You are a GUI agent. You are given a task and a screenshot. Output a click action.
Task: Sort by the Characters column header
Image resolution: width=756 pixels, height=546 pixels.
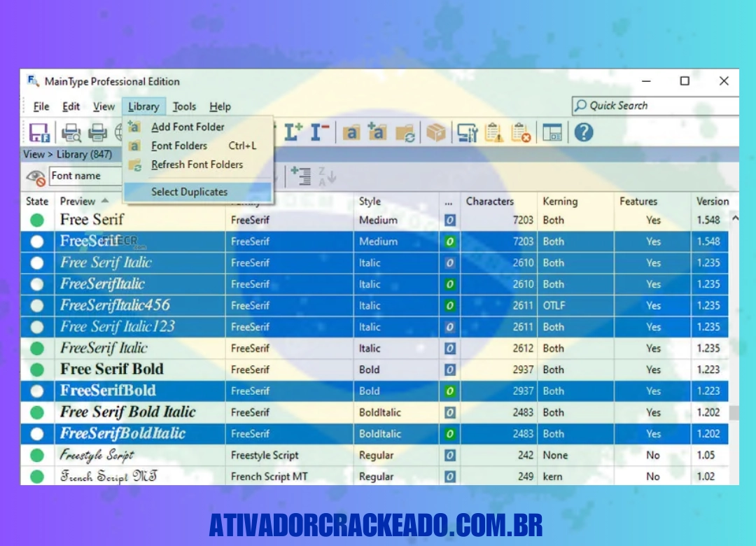498,201
